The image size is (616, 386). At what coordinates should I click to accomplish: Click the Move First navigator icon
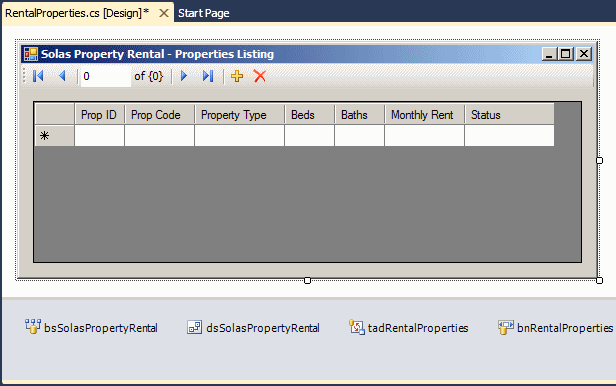(x=38, y=76)
